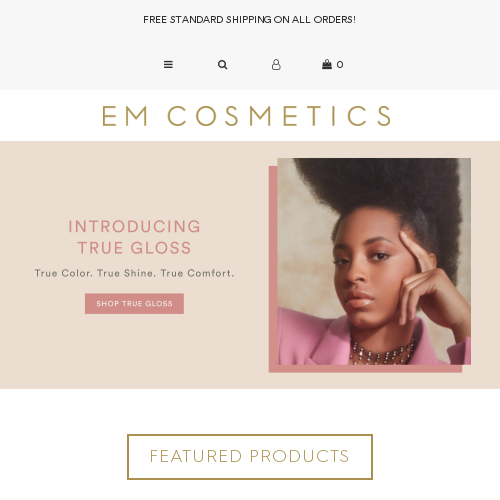Click the free standard shipping announcement
Screen dimensions: 500x500
[x=249, y=20]
